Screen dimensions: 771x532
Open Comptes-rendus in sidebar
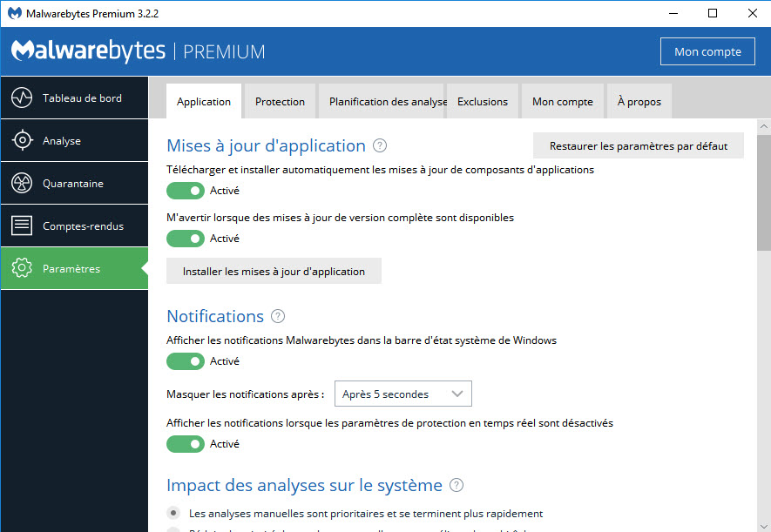tap(74, 226)
